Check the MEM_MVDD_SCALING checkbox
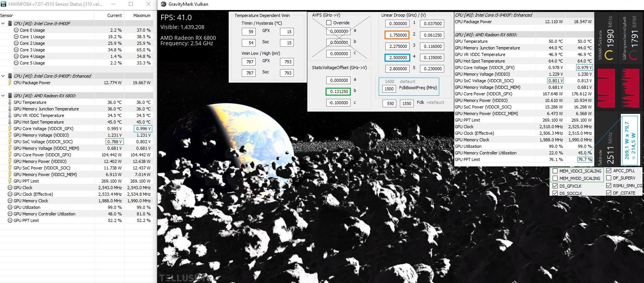The width and height of the screenshot is (644, 283). (x=555, y=178)
